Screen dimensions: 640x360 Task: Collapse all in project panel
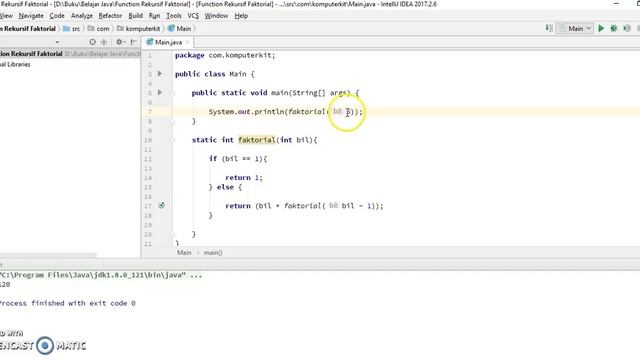[x=104, y=42]
